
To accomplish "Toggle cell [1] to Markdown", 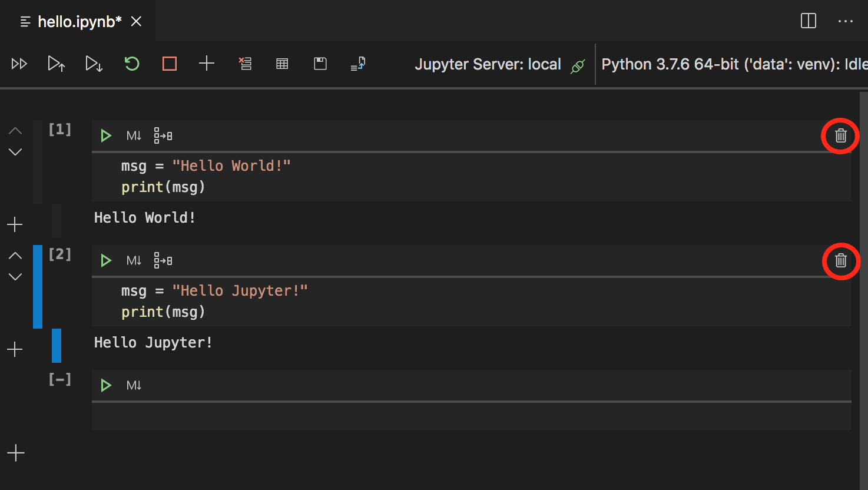I will [134, 136].
